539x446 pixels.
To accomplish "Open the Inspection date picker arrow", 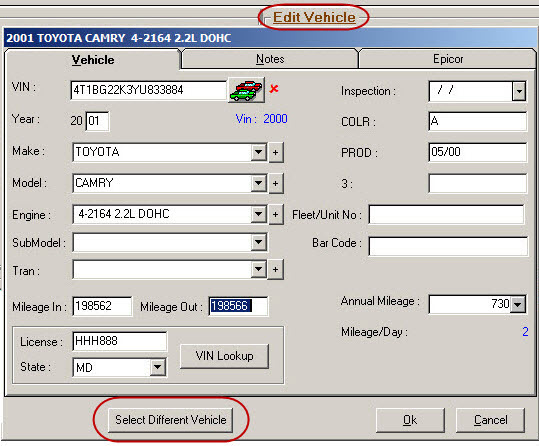I will [519, 91].
